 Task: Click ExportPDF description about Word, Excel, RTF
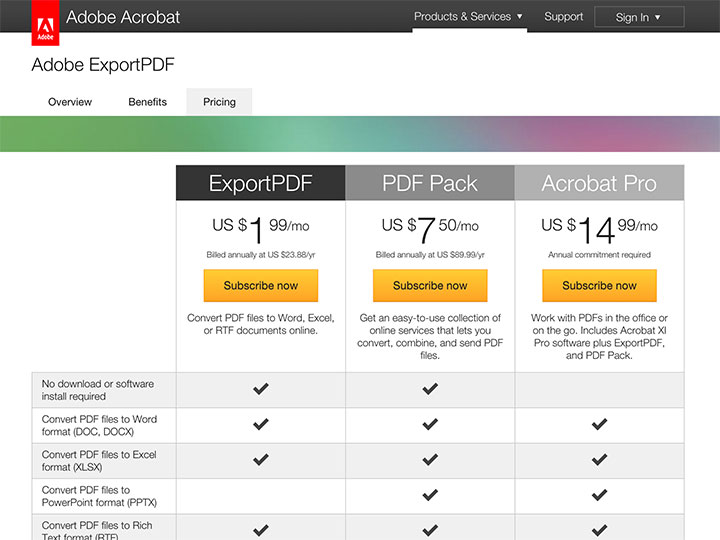261,324
